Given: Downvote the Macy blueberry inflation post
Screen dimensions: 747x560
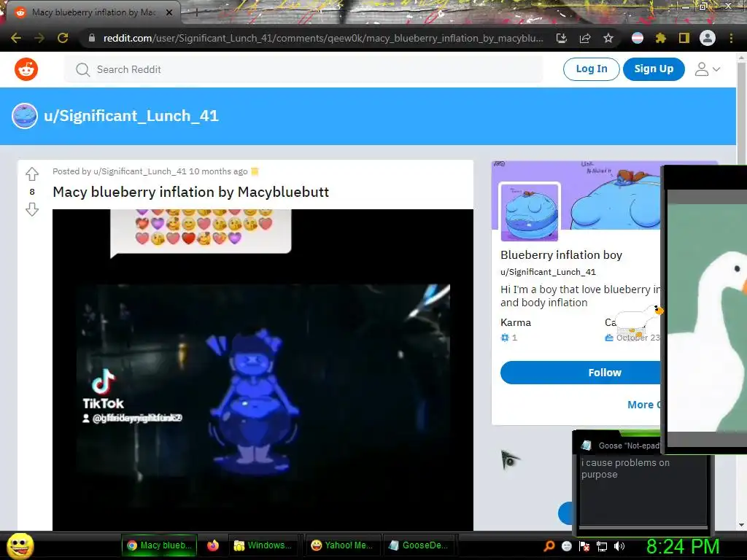Looking at the screenshot, I should (32, 209).
